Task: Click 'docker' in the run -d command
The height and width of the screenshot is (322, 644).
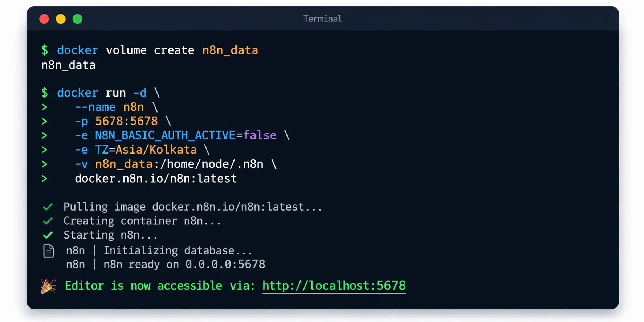Action: pyautogui.click(x=77, y=93)
